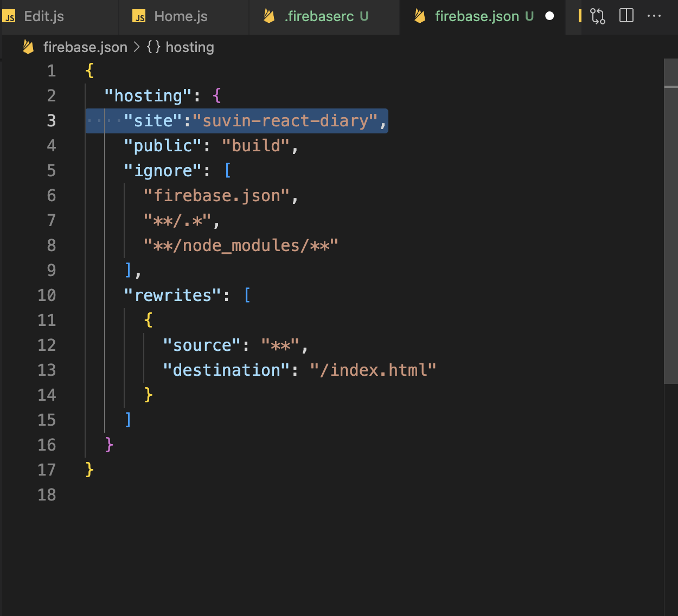Click the Split Editor icon
Viewport: 678px width, 616px height.
point(626,16)
